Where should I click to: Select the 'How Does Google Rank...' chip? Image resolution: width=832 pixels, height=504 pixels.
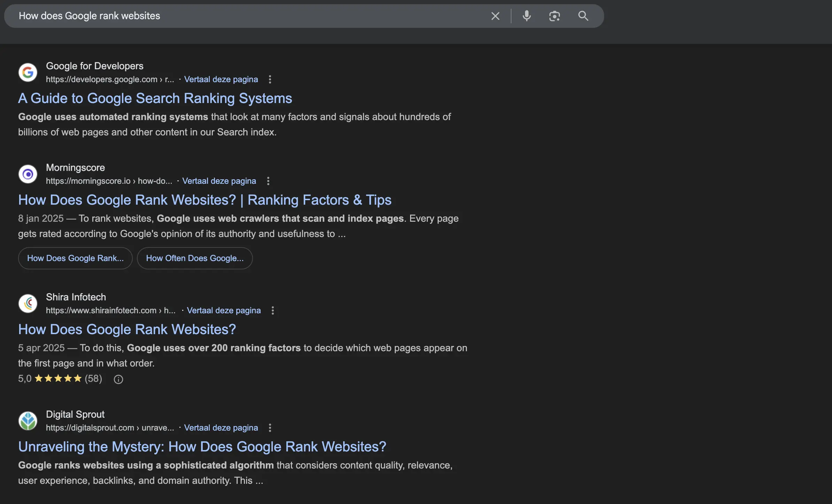(75, 258)
